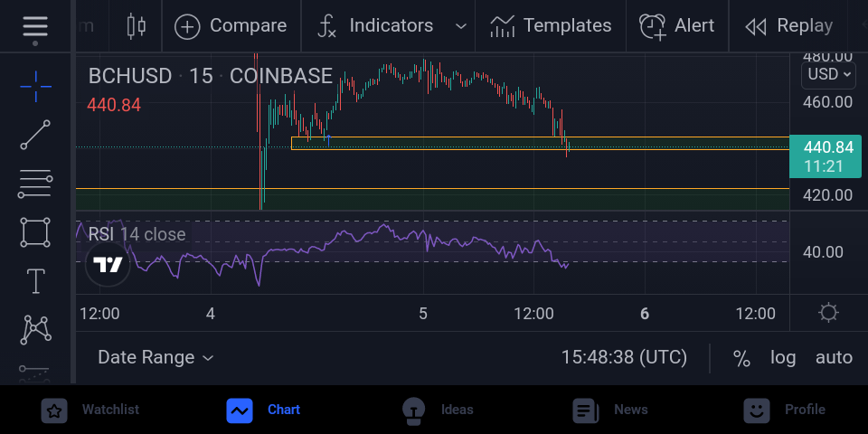The height and width of the screenshot is (434, 868).
Task: Open the Fibonacci retracement tool
Action: point(35,184)
